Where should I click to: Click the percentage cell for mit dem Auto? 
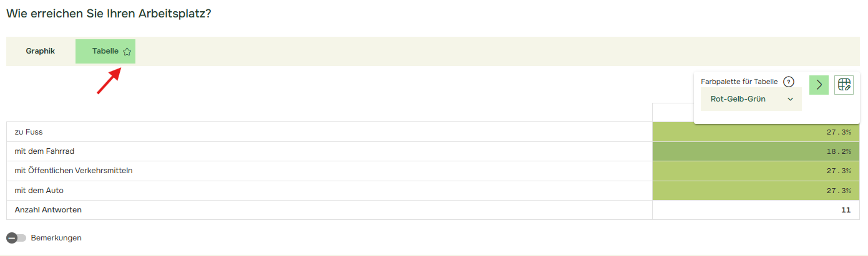(756, 191)
